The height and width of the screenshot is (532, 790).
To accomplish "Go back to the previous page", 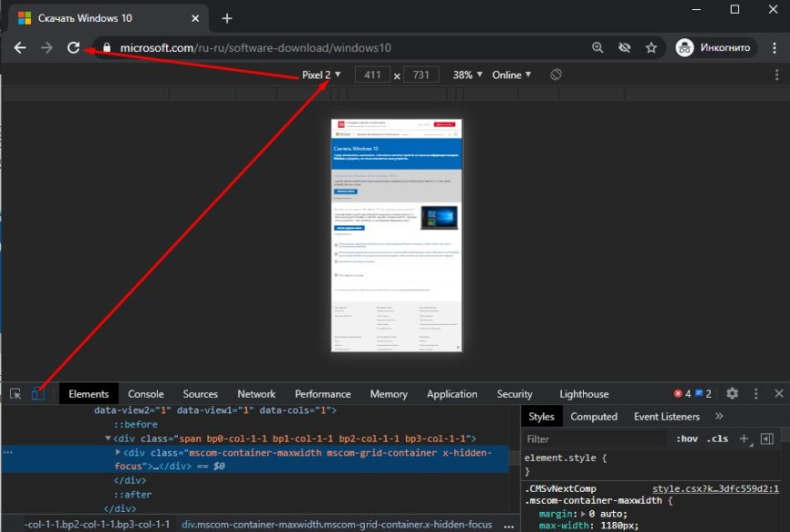I will pyautogui.click(x=20, y=48).
